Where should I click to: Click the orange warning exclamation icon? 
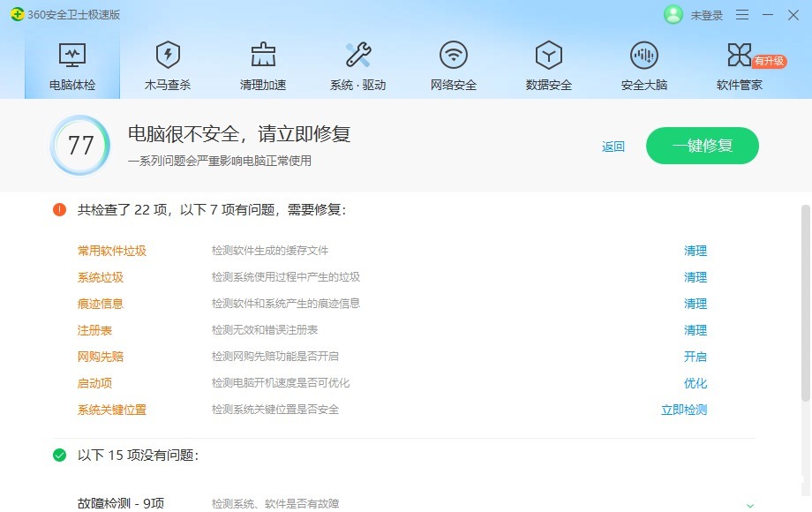click(59, 210)
